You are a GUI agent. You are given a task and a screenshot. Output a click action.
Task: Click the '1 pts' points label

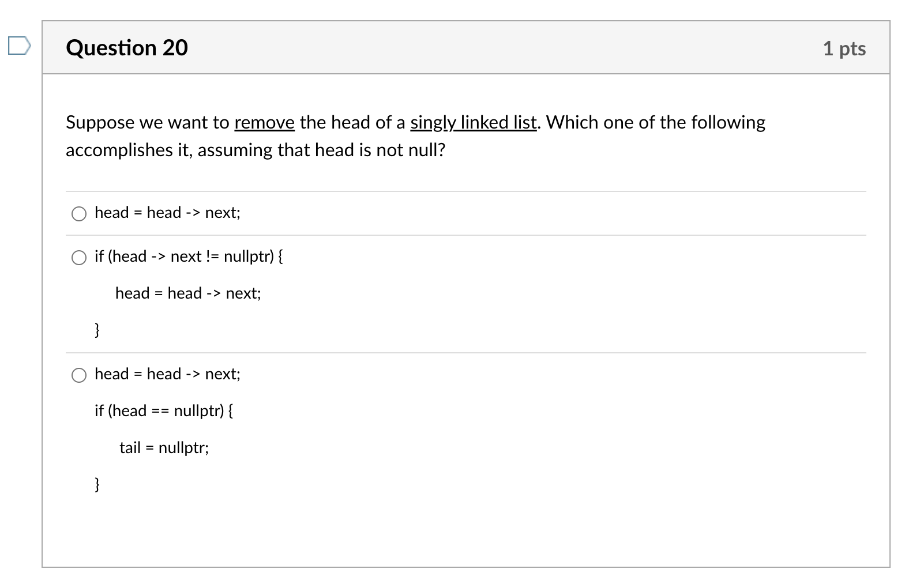[x=844, y=48]
